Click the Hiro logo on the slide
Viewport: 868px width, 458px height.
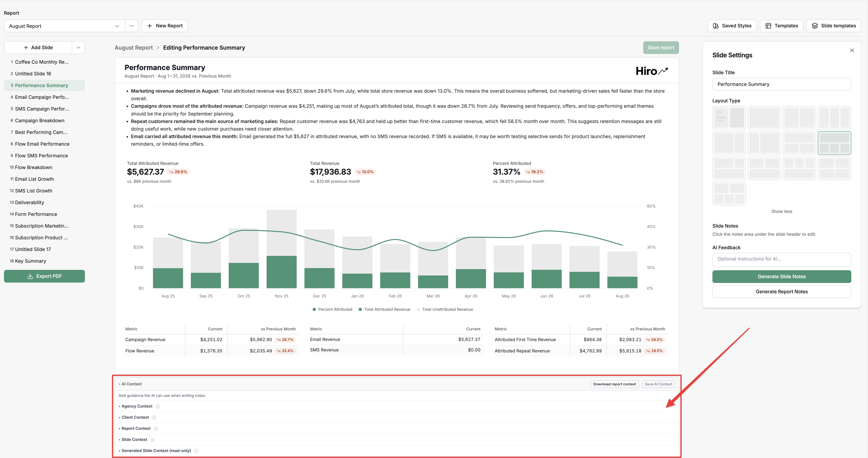pos(652,71)
